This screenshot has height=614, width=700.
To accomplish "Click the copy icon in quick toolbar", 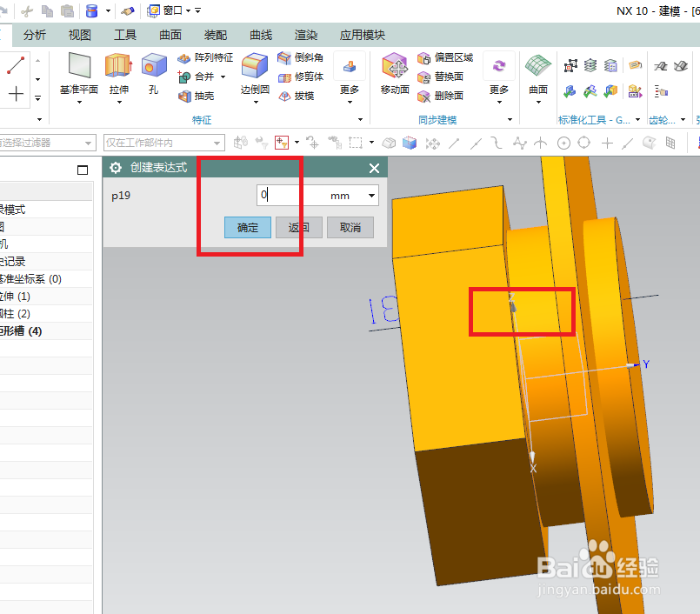I will point(47,10).
